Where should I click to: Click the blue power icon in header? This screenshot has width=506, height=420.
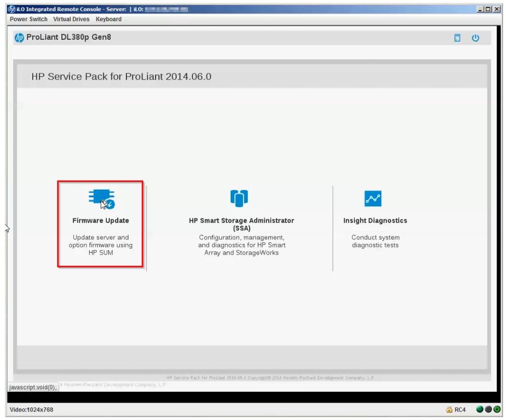pos(475,38)
